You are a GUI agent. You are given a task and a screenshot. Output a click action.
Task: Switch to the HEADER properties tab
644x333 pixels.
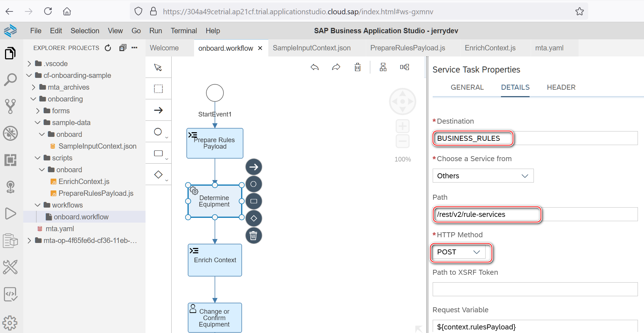561,87
